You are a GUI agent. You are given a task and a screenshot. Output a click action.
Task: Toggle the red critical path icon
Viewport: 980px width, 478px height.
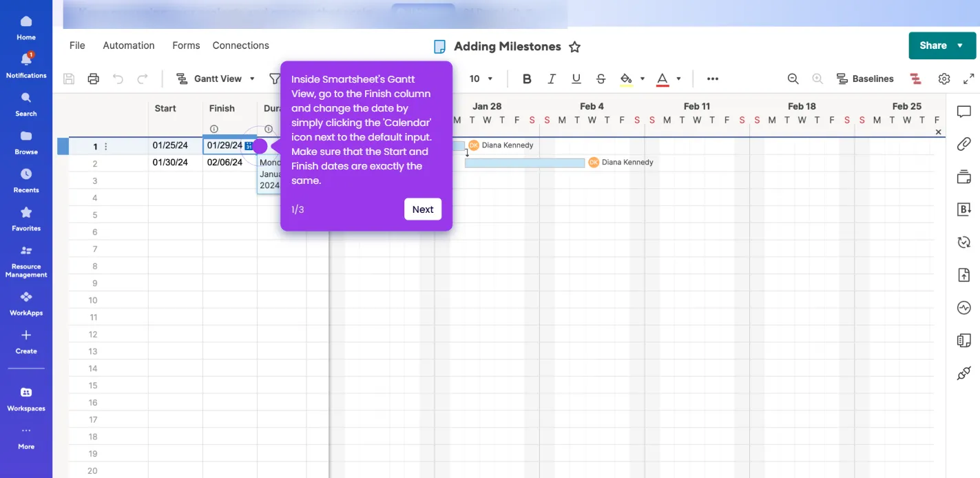click(915, 79)
